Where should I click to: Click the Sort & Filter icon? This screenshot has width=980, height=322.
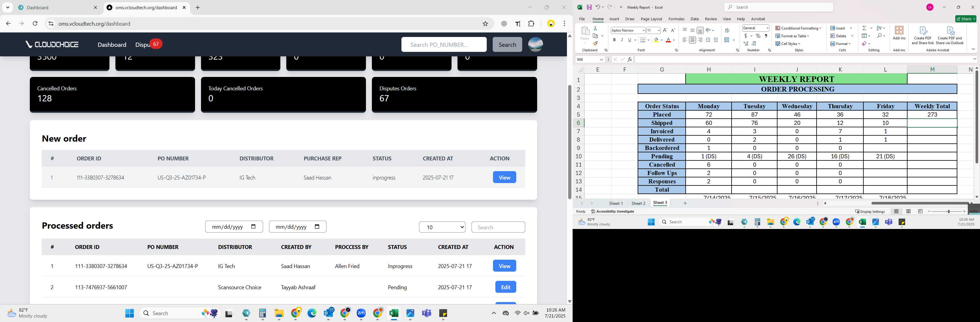[879, 28]
